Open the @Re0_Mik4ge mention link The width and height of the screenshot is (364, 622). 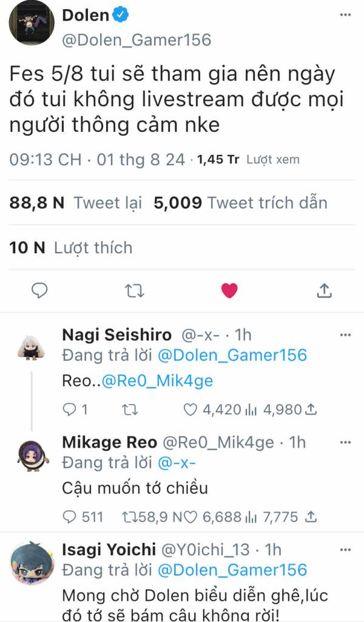click(x=157, y=381)
